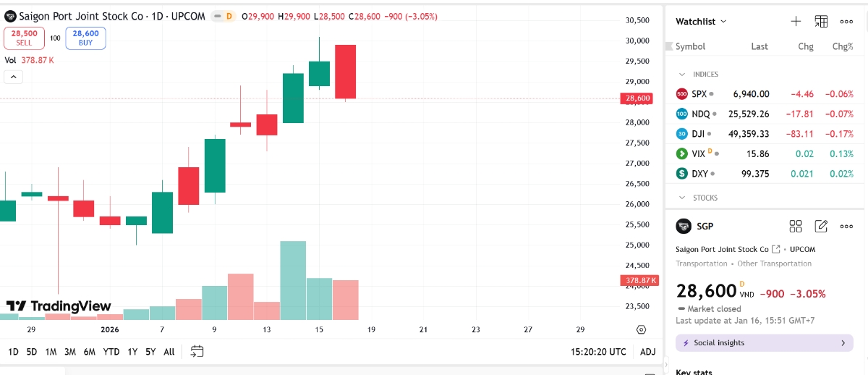Image resolution: width=868 pixels, height=375 pixels.
Task: Open chart settings gear on time axis
Action: point(641,329)
